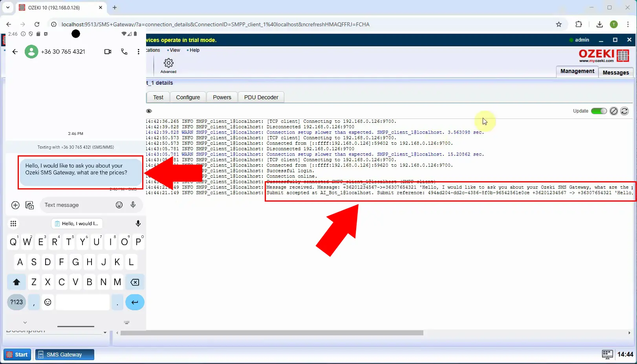
Task: Click the clear log circle-slash icon
Action: (614, 111)
